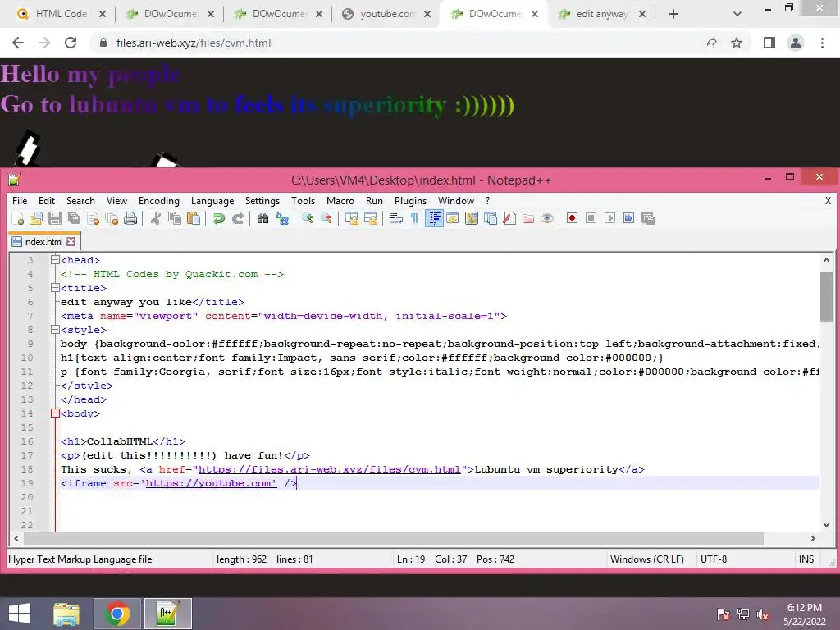Collapse the title tag fold marker
Screen dimensions: 840x630
(55, 288)
